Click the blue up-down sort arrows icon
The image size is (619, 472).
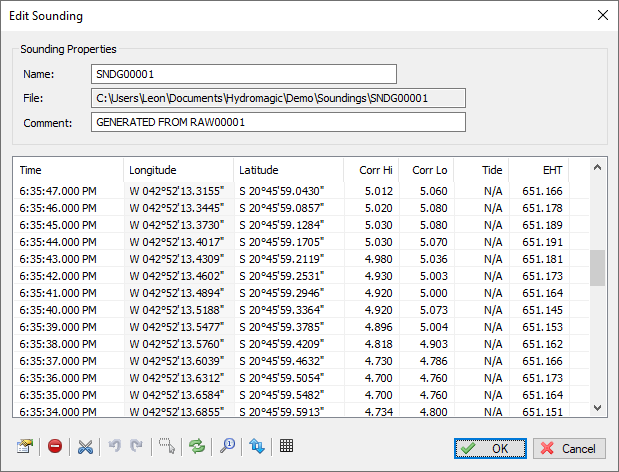pos(257,446)
